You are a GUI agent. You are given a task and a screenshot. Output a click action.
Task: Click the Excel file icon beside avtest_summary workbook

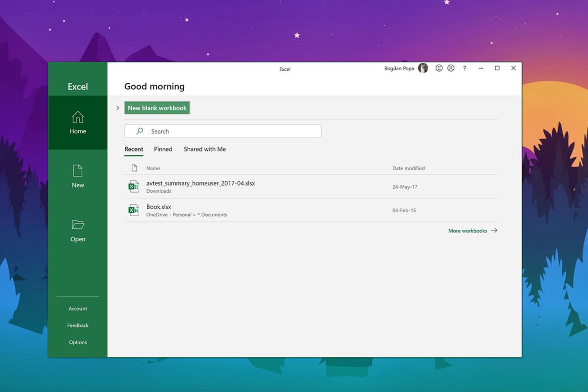pyautogui.click(x=134, y=187)
